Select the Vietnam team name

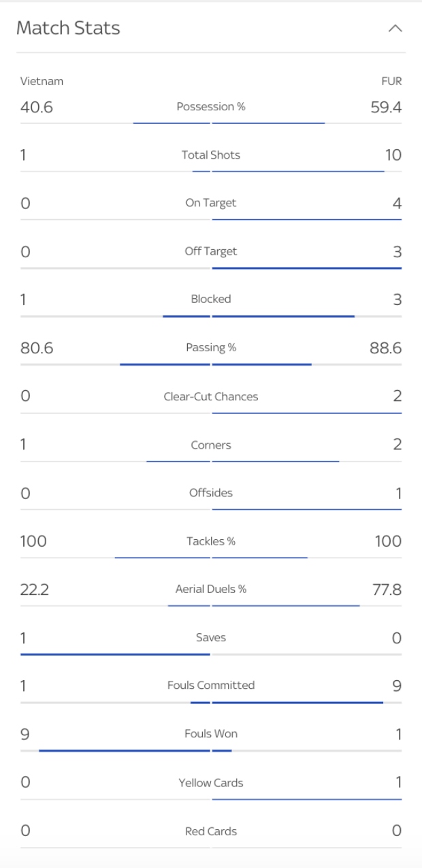(x=42, y=81)
